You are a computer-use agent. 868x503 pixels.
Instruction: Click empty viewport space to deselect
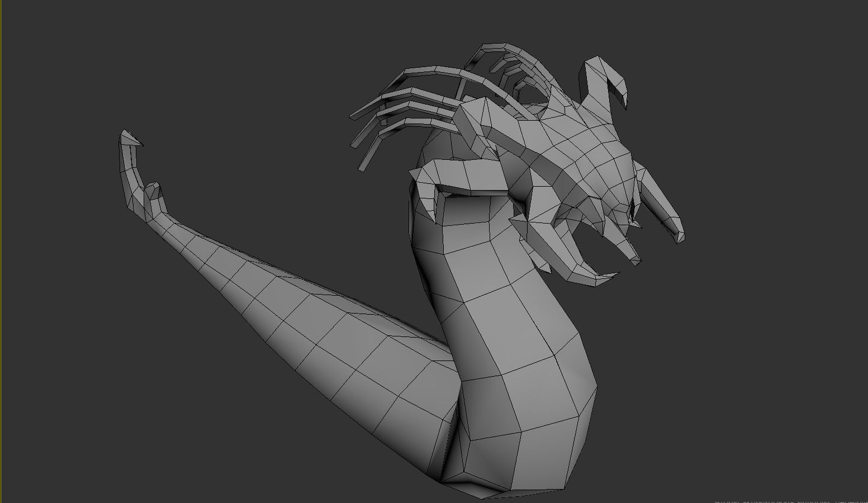point(168,419)
